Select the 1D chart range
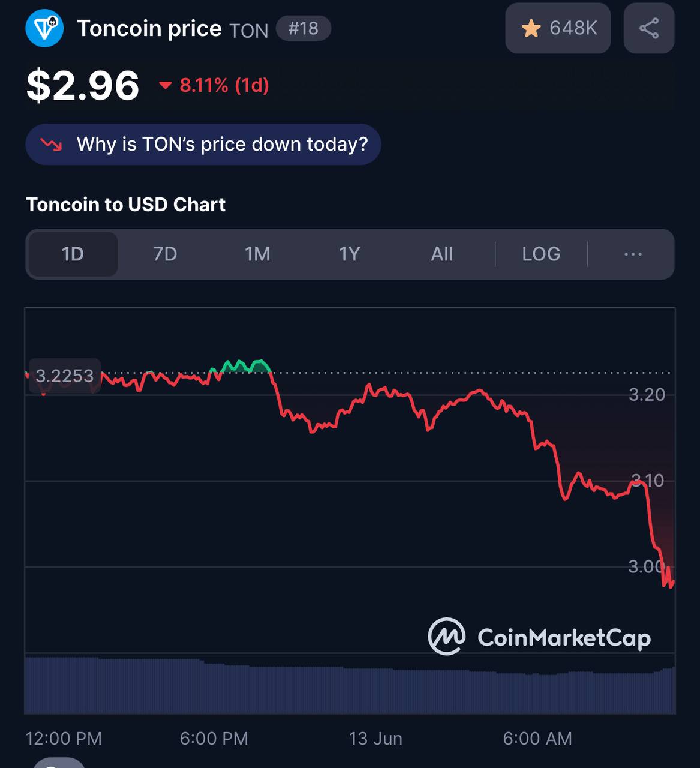This screenshot has height=768, width=700. click(x=73, y=254)
